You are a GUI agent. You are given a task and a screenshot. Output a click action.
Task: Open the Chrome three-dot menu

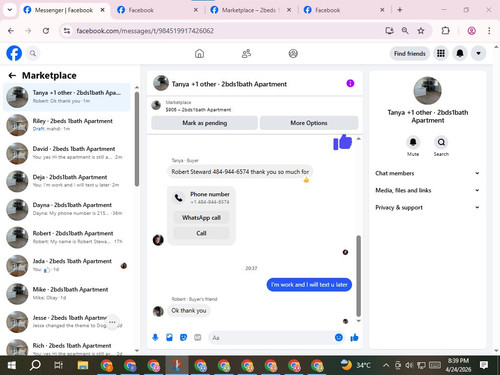point(489,31)
